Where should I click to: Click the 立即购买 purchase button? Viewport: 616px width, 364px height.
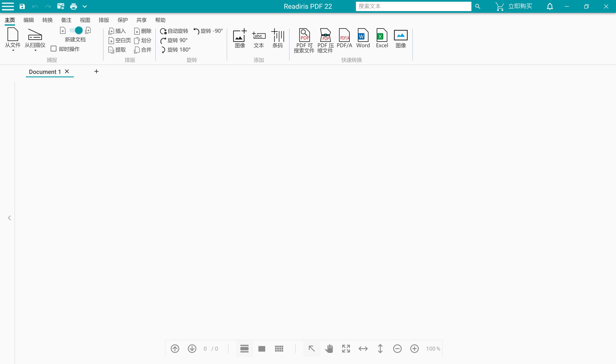click(520, 6)
